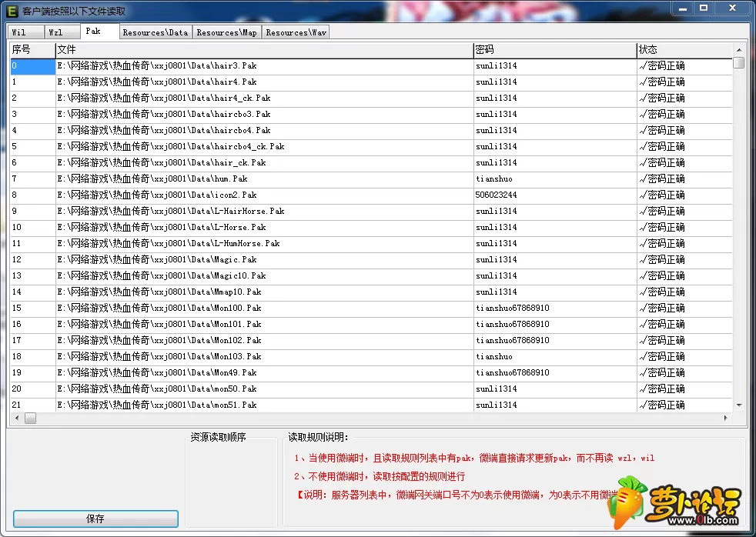This screenshot has height=537, width=756.
Task: Select the Mon101.Pak file path
Action: pyautogui.click(x=159, y=324)
